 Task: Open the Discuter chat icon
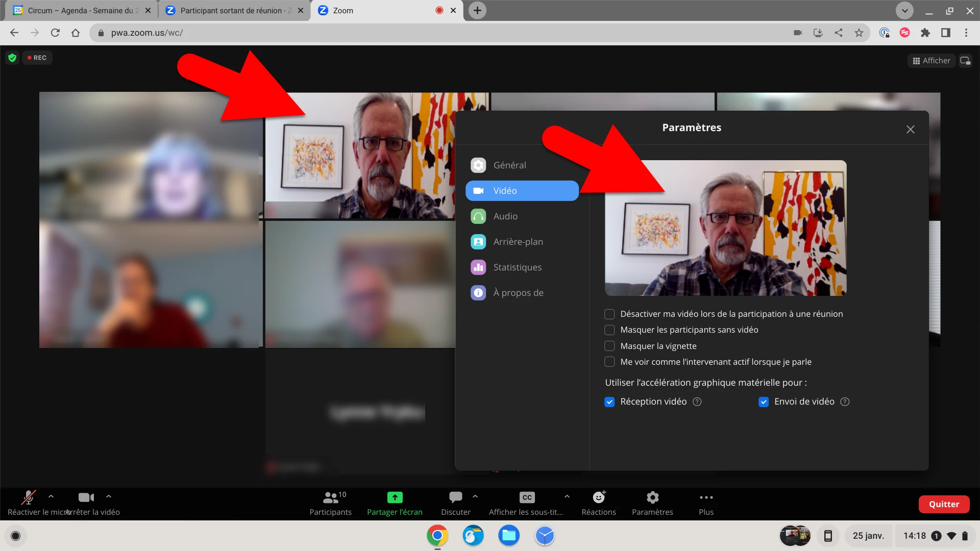[455, 497]
